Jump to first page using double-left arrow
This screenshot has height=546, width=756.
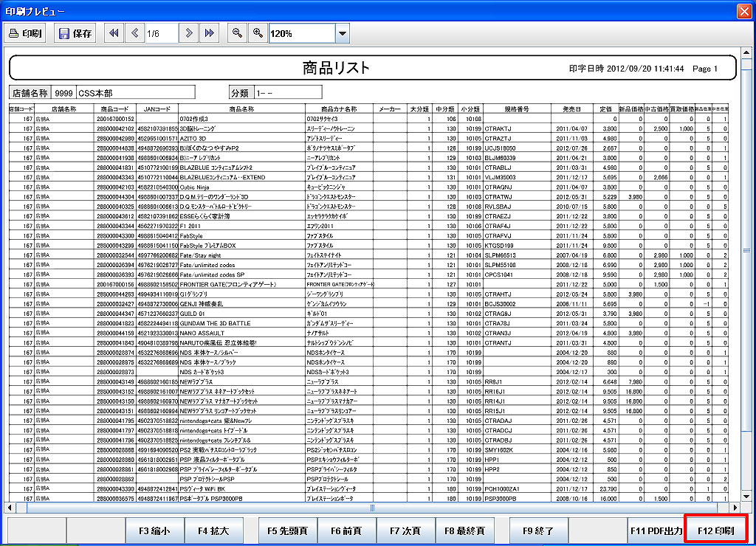114,33
